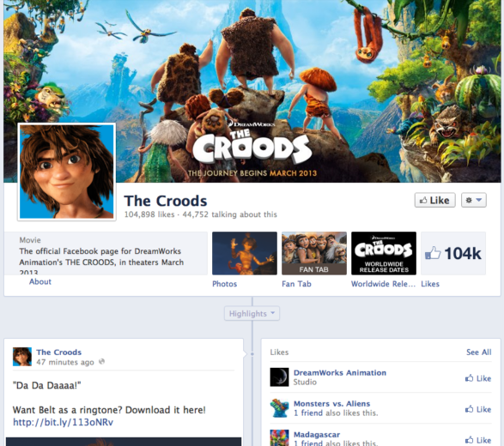This screenshot has width=504, height=446.
Task: Click the Photos tab label
Action: click(x=225, y=284)
